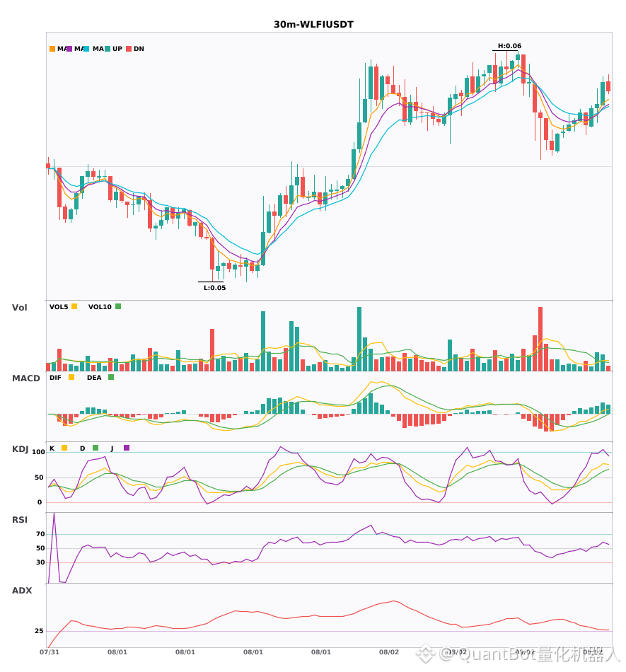Screen dimensions: 626x672
Task: Click the purple J legend swatch
Action: click(x=127, y=448)
